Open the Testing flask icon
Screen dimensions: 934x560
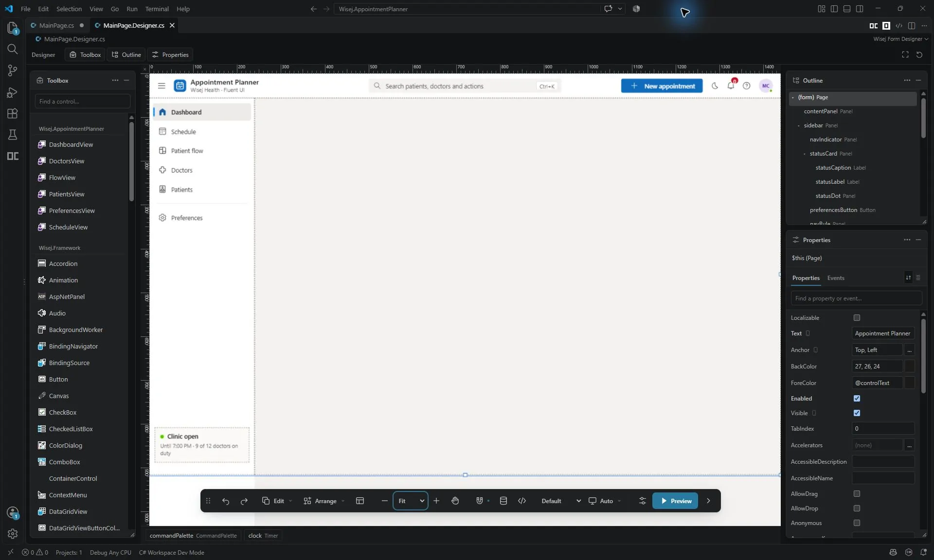(13, 135)
